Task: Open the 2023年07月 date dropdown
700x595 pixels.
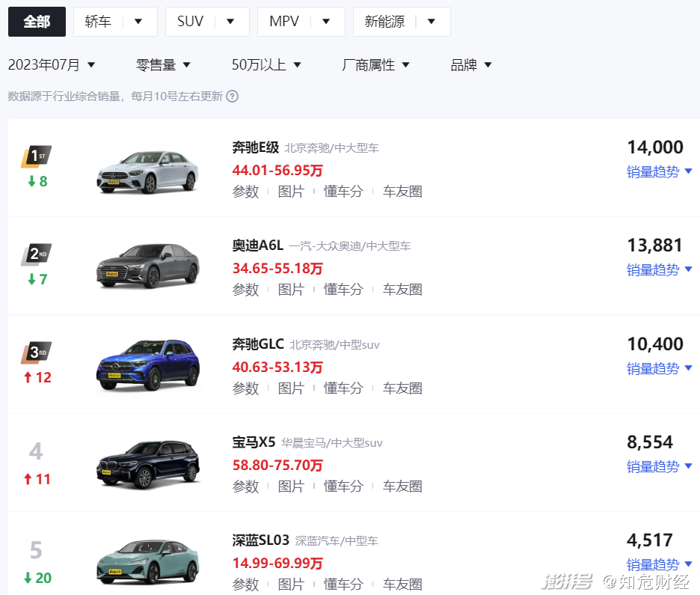Action: coord(52,65)
